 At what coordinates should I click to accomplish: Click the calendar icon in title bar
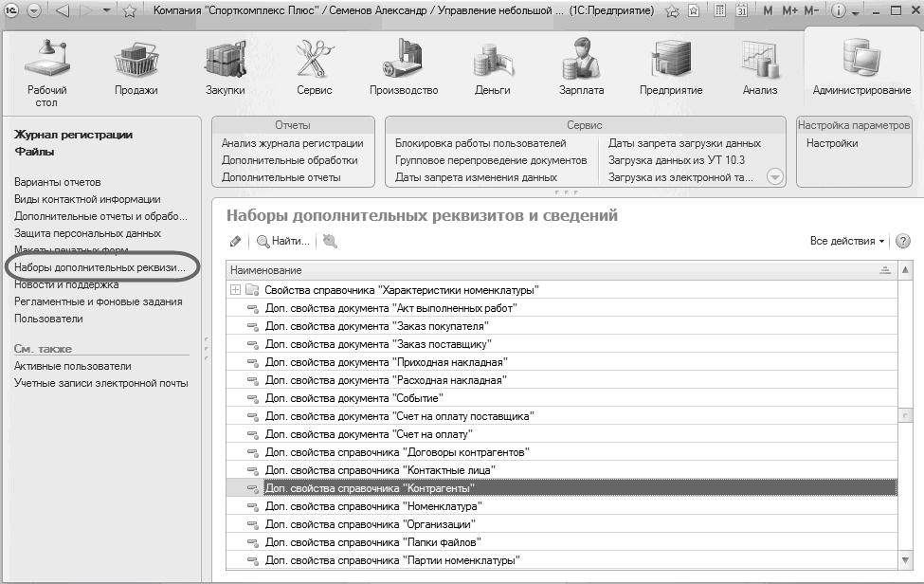pyautogui.click(x=741, y=10)
